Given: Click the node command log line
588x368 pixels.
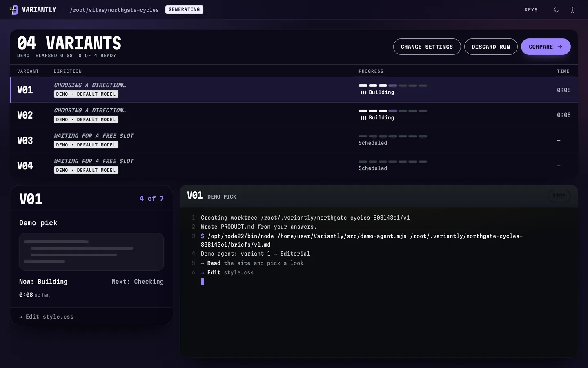Looking at the screenshot, I should coord(362,240).
